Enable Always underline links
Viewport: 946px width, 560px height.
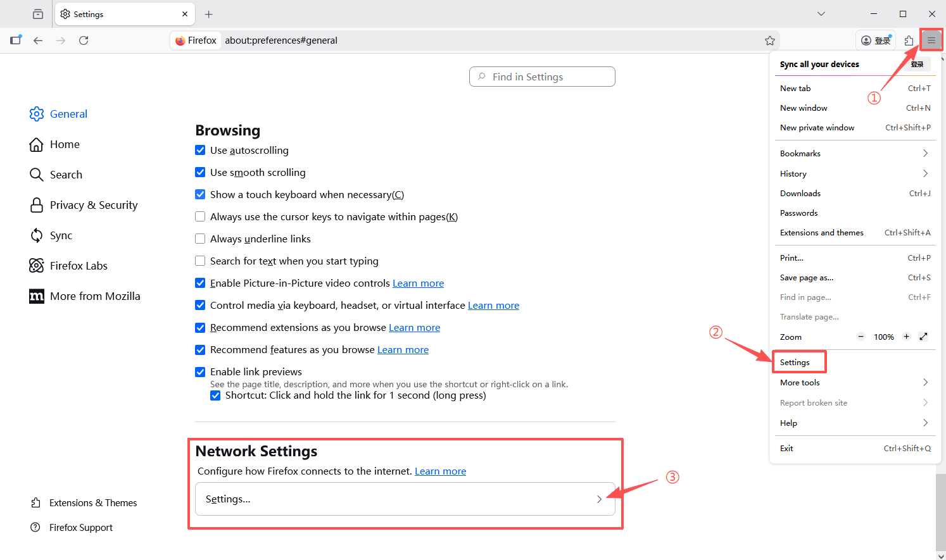click(x=200, y=239)
